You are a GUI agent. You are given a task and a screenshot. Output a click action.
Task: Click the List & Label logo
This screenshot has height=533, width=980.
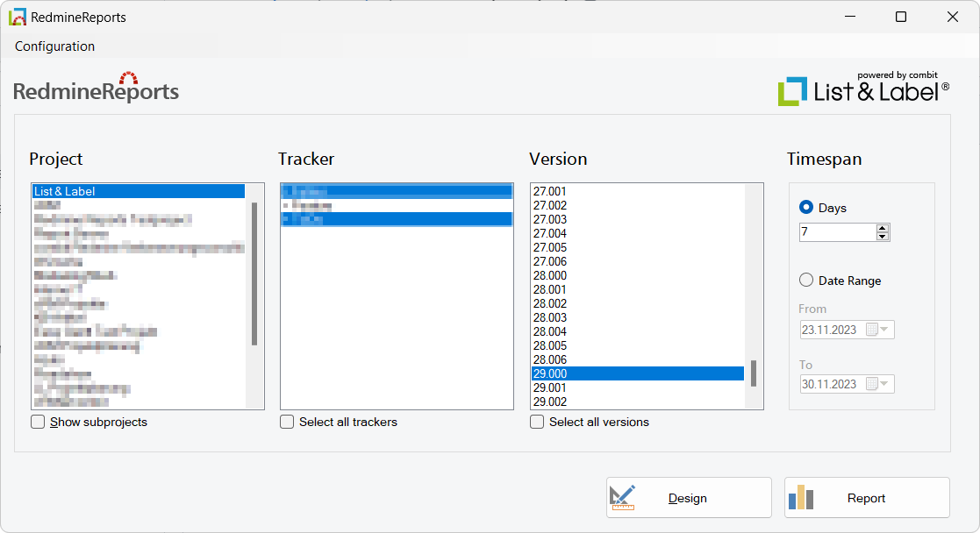[x=863, y=89]
